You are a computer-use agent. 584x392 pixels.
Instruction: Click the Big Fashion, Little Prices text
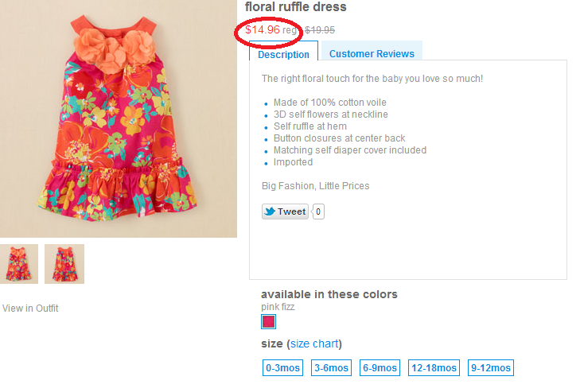[315, 186]
